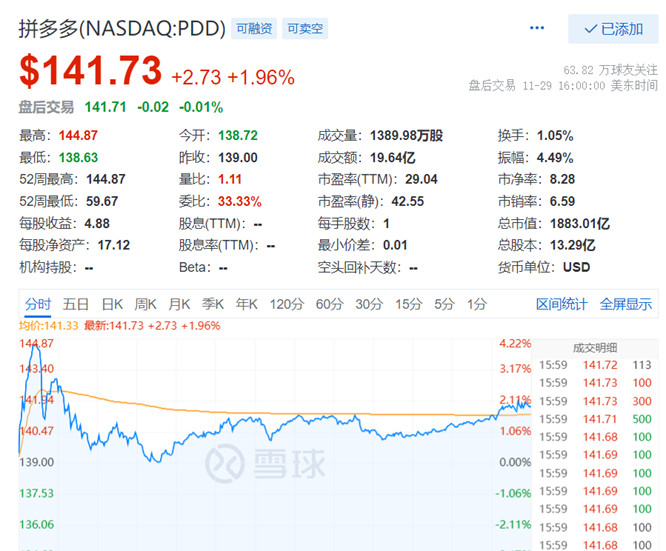Select the 120分 interval tab
Image resolution: width=666 pixels, height=551 pixels.
tap(286, 304)
